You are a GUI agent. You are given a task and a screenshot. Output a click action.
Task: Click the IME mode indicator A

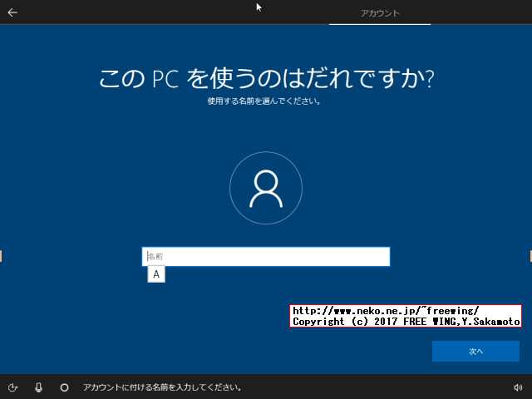point(156,274)
